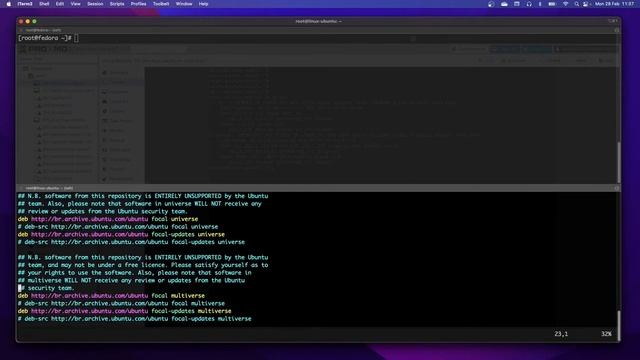The image size is (640, 360).
Task: Click the line 'team, and may not be under a free licence'
Action: point(143,265)
